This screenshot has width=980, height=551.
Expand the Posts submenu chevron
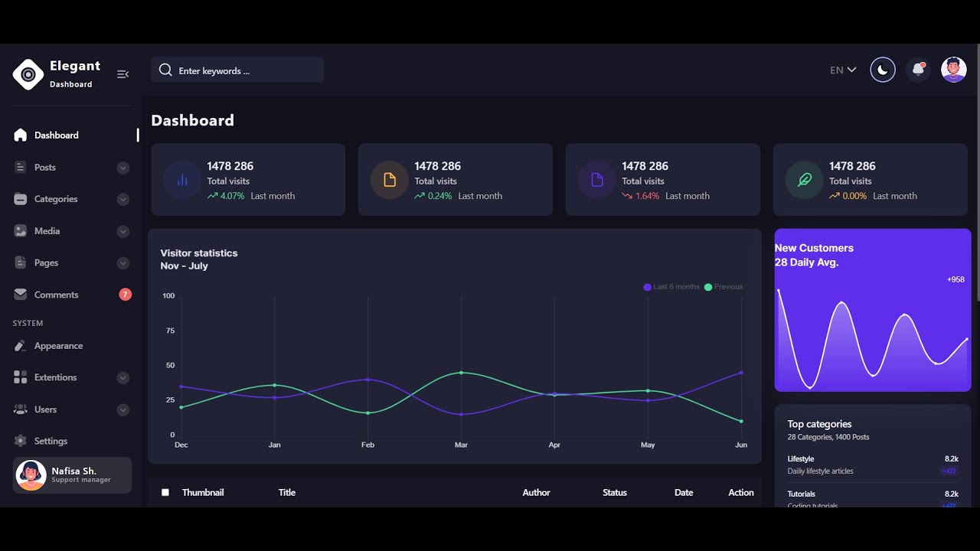123,168
